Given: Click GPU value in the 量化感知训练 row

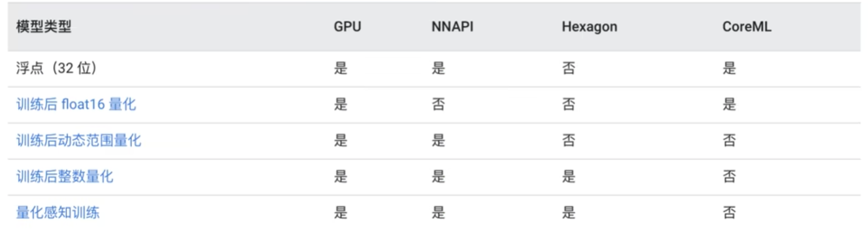Looking at the screenshot, I should [340, 213].
